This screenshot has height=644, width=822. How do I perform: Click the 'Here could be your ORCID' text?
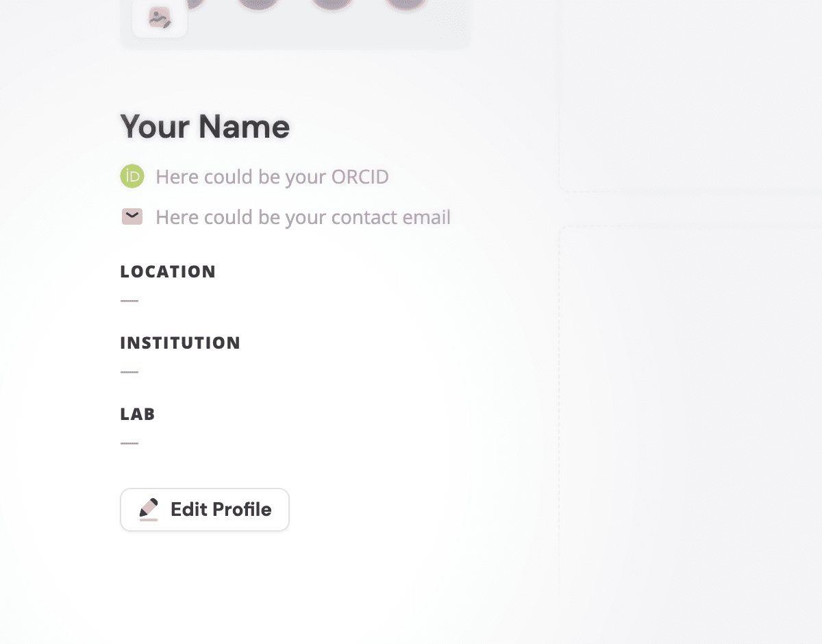coord(272,176)
